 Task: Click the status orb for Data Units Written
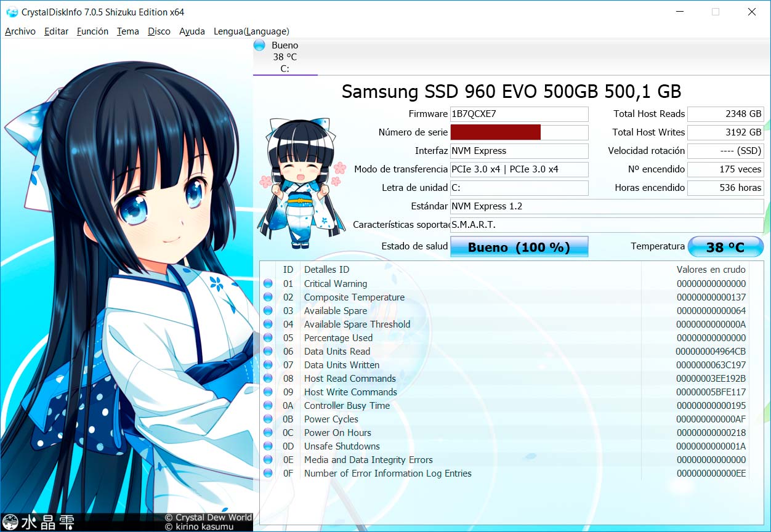pyautogui.click(x=268, y=365)
